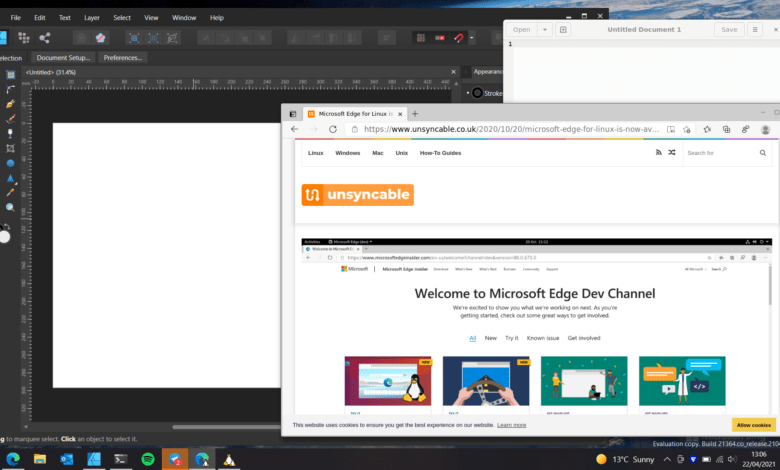Screen dimensions: 780x470
Task: Click the Appearance panel tab
Action: [488, 72]
